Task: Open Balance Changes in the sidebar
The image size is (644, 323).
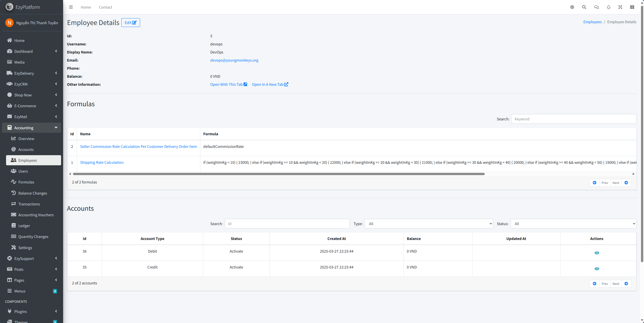Action: point(34,193)
